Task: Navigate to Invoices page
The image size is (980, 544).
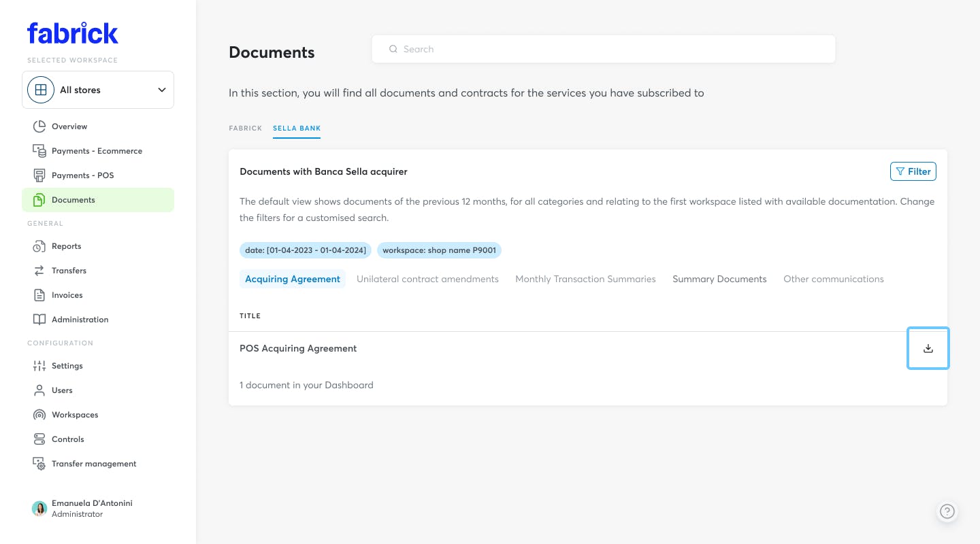Action: [67, 295]
